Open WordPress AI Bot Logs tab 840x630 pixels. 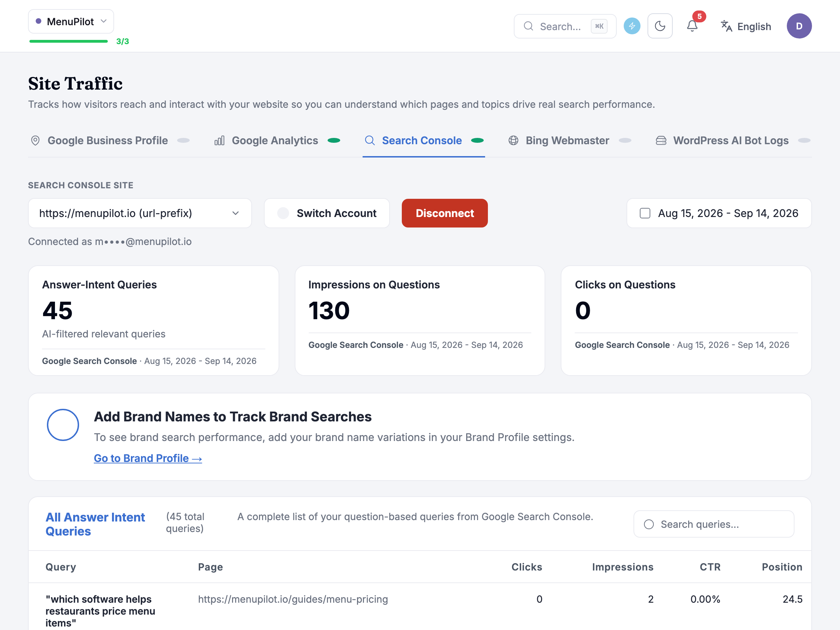(733, 140)
